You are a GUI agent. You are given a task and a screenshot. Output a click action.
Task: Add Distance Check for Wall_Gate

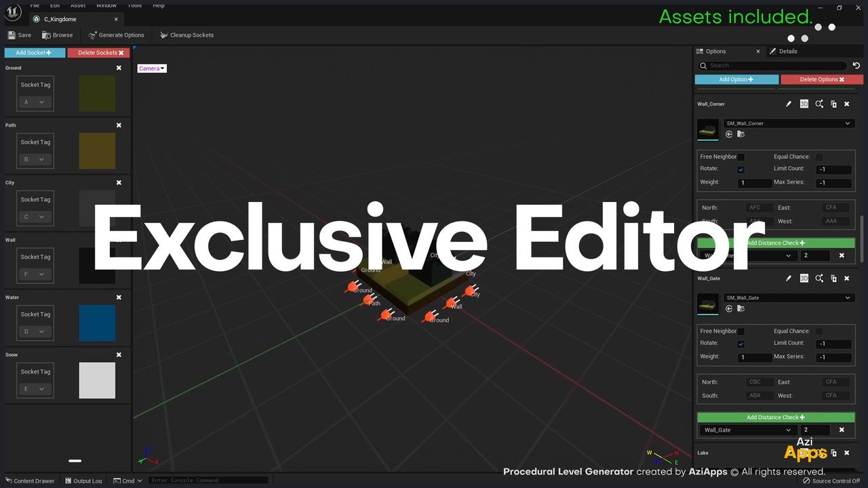(x=776, y=418)
